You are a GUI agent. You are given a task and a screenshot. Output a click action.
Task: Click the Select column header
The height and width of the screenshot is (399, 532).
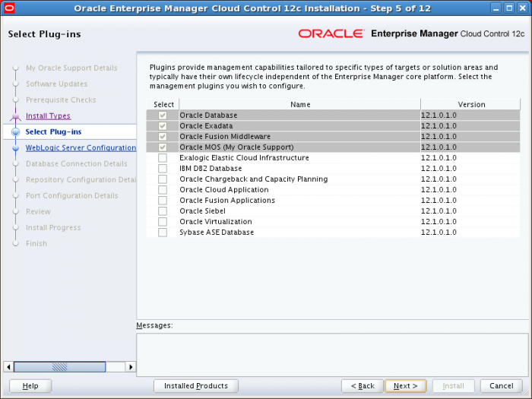tap(163, 105)
